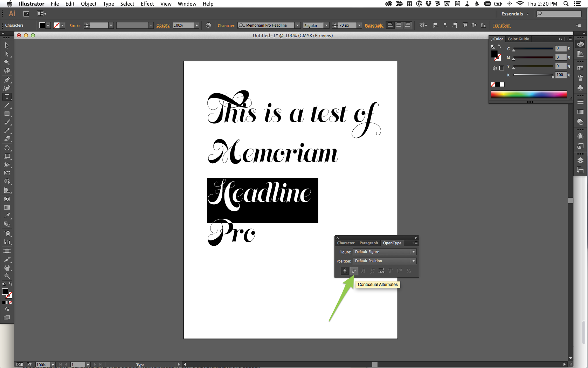The width and height of the screenshot is (588, 368).
Task: Select the Selection tool arrow
Action: pos(7,46)
